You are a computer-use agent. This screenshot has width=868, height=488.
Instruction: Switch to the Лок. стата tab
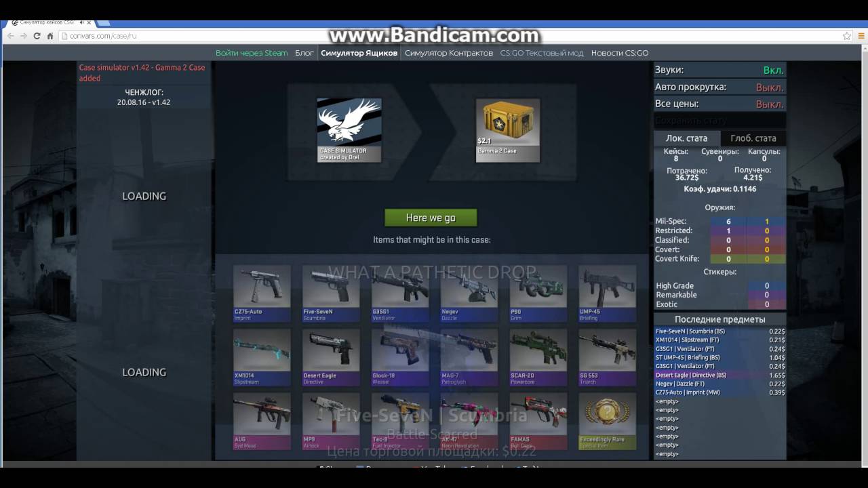tap(686, 138)
